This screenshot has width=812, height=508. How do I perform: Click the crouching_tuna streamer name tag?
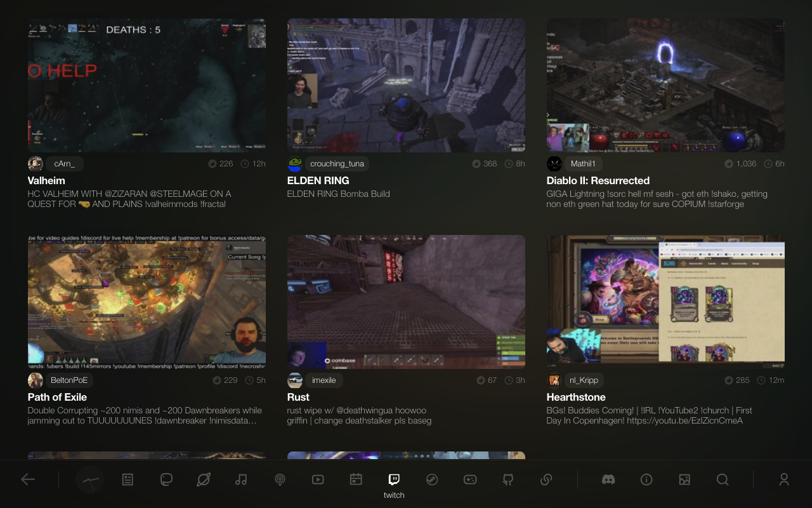tap(337, 164)
